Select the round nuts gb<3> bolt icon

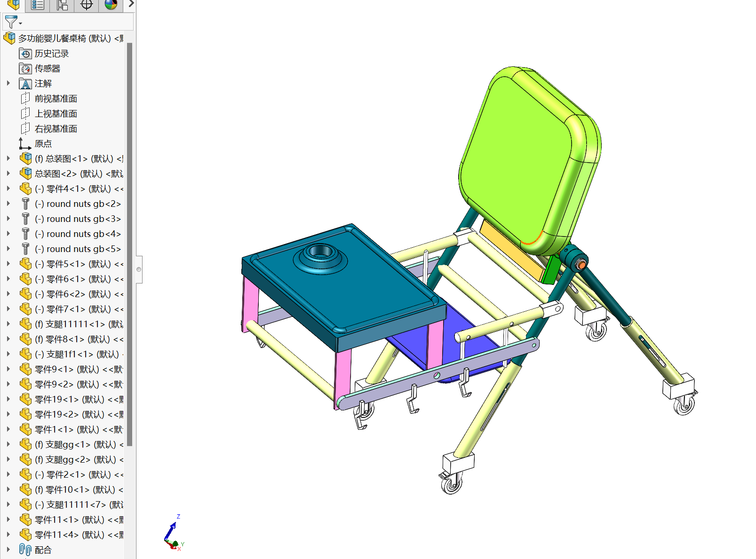[x=26, y=219]
